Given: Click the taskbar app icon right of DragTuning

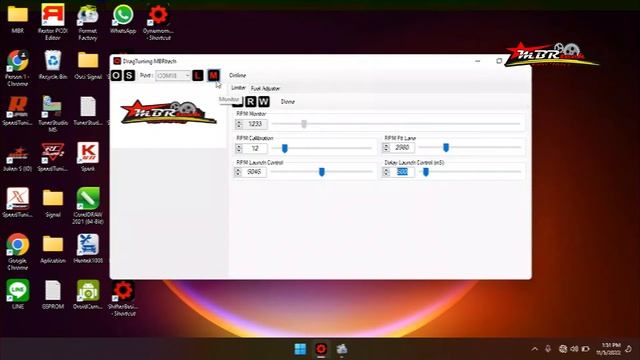Looking at the screenshot, I should coord(342,349).
